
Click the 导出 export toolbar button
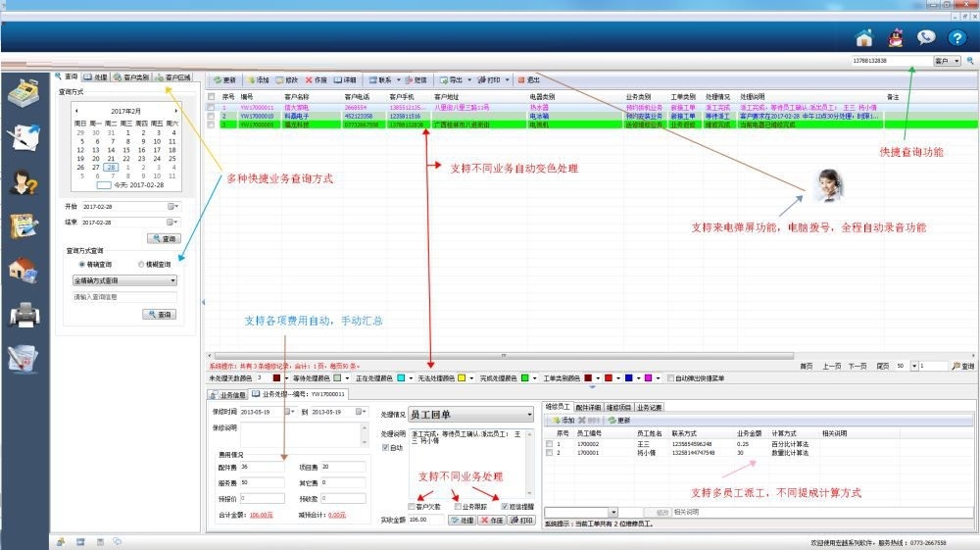coord(451,80)
